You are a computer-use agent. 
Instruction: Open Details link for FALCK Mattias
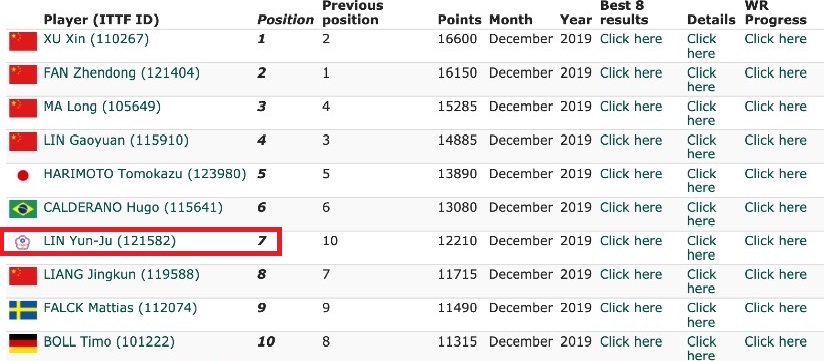coord(701,315)
